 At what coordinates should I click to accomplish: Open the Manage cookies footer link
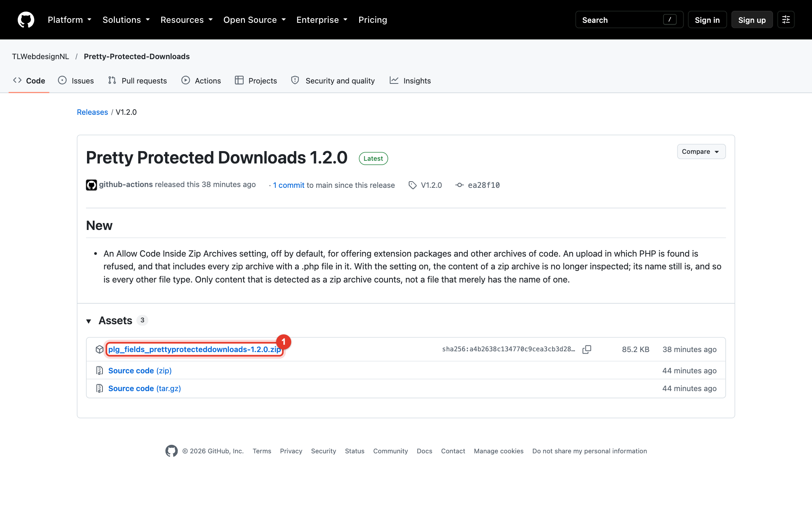click(499, 451)
